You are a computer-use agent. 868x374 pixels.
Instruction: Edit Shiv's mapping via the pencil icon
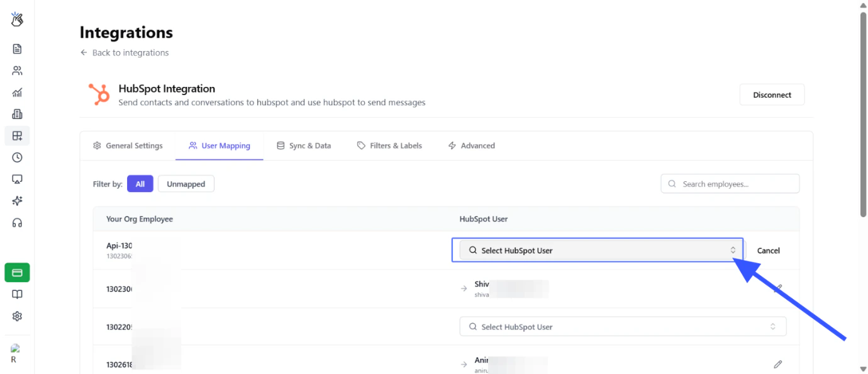pos(778,288)
